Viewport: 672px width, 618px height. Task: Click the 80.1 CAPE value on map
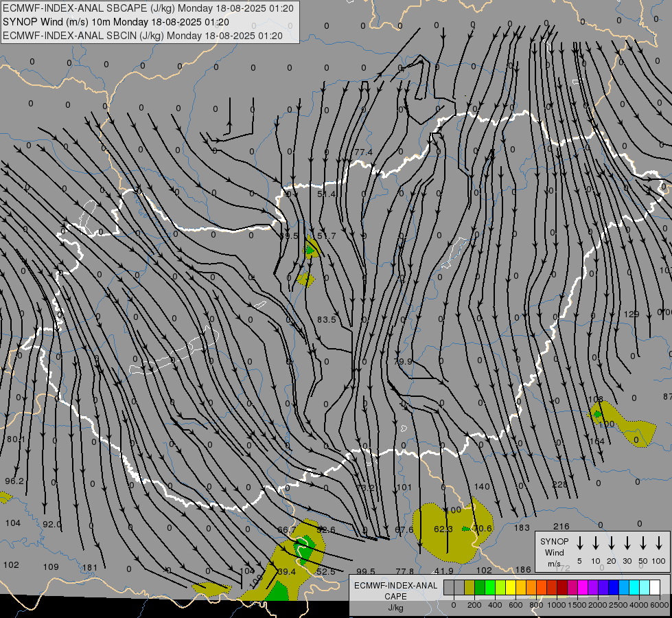coord(16,439)
